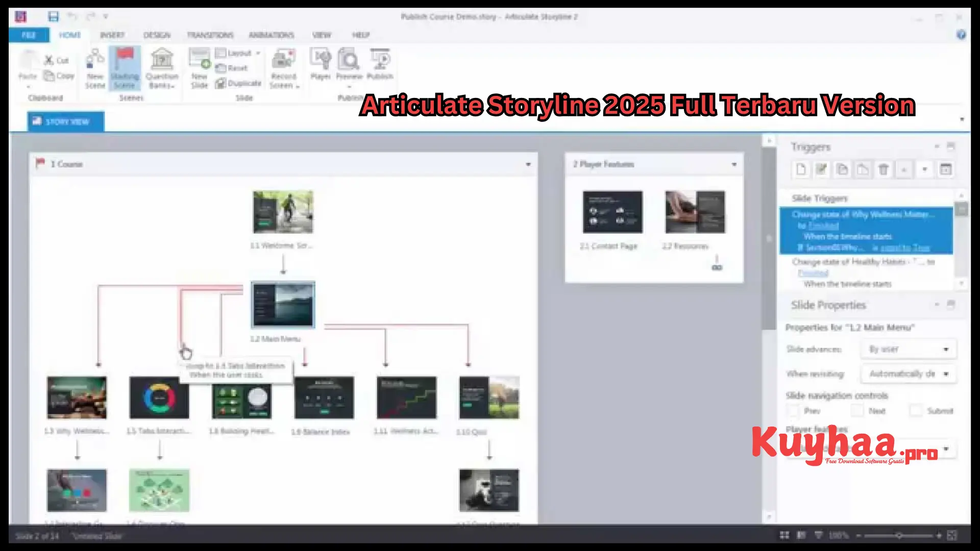Select the 2.2 Resources slide thumbnail
980x551 pixels.
click(695, 212)
